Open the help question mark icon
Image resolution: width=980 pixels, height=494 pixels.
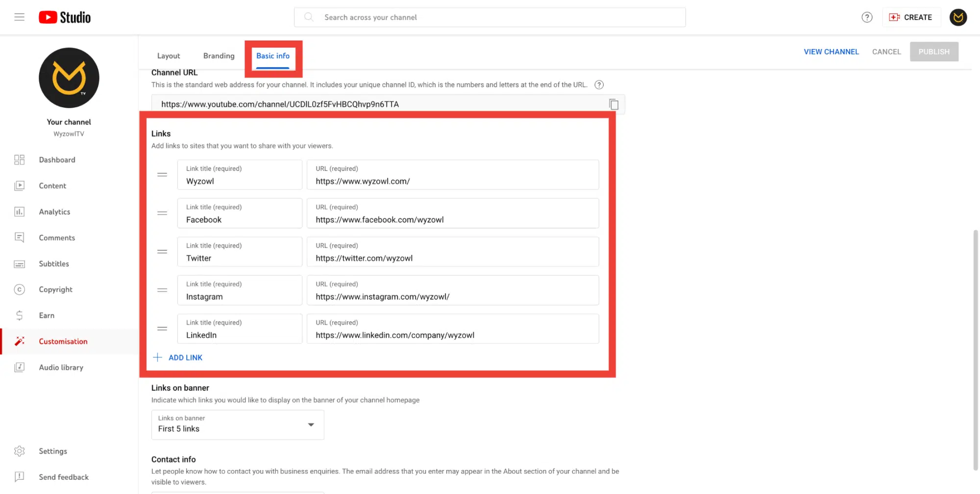point(867,17)
